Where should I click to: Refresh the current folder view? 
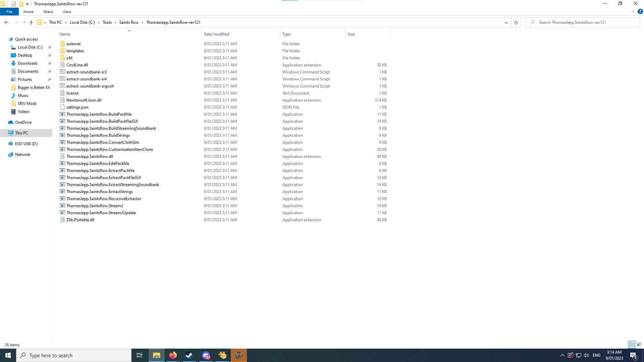(516, 22)
